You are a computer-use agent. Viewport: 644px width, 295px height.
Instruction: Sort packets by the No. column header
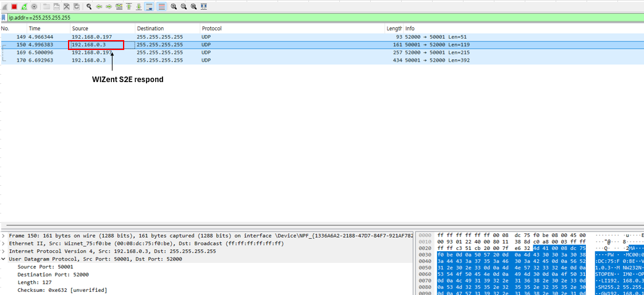[x=13, y=28]
